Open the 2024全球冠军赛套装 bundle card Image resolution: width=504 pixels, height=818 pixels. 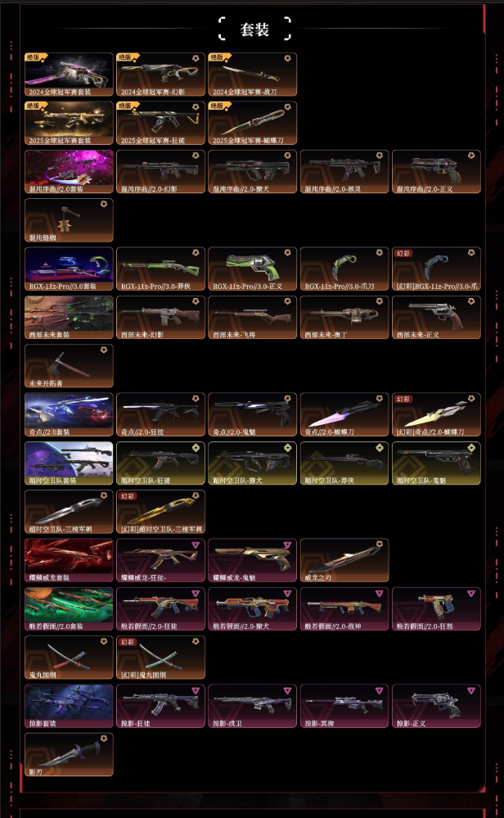coord(69,74)
